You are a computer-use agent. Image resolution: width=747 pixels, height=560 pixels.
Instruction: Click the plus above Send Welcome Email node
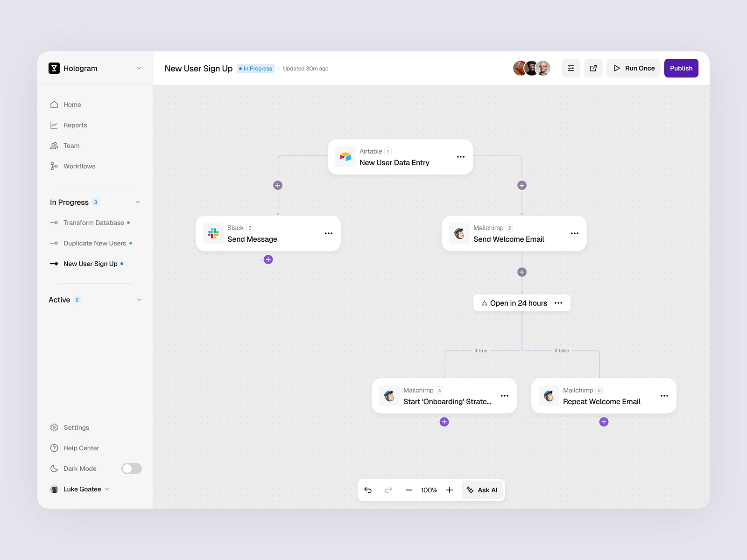(521, 185)
